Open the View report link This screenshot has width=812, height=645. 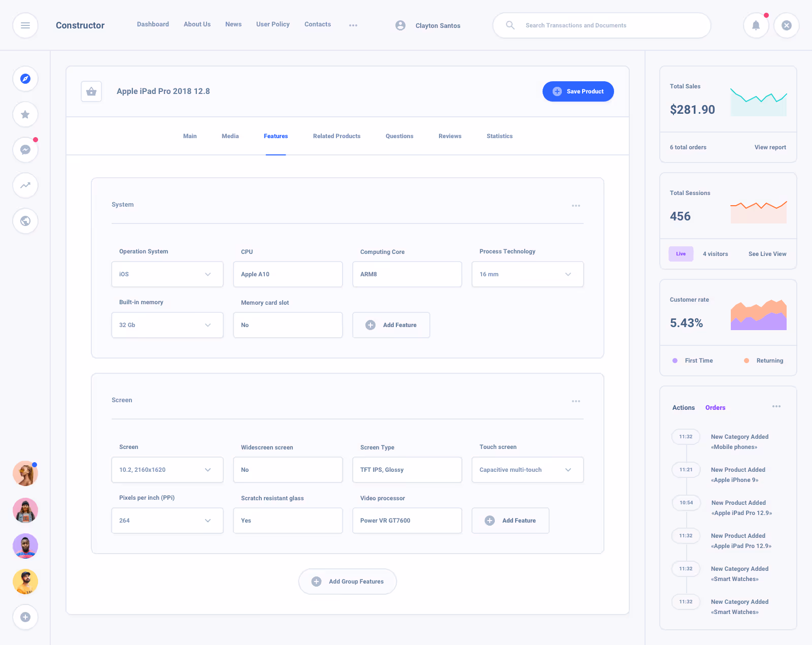[x=770, y=147]
